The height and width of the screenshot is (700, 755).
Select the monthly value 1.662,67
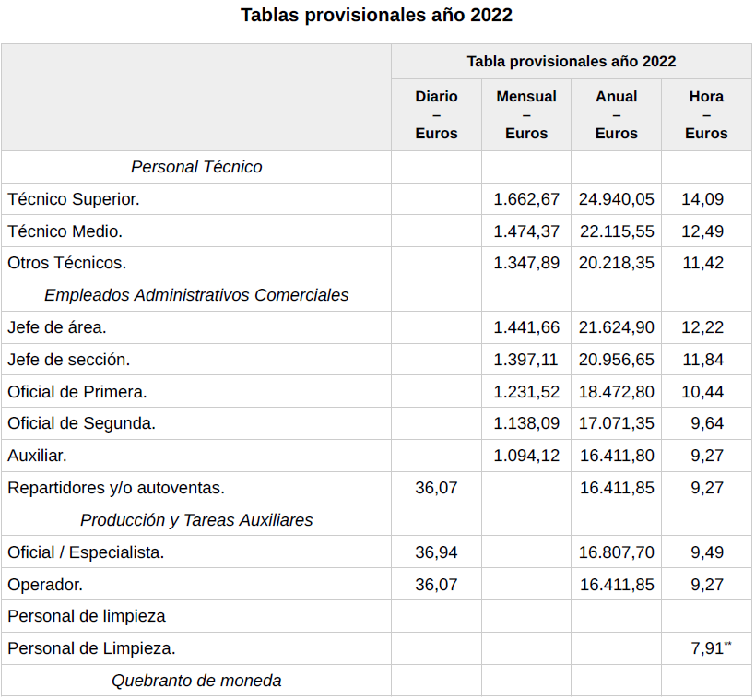(526, 199)
